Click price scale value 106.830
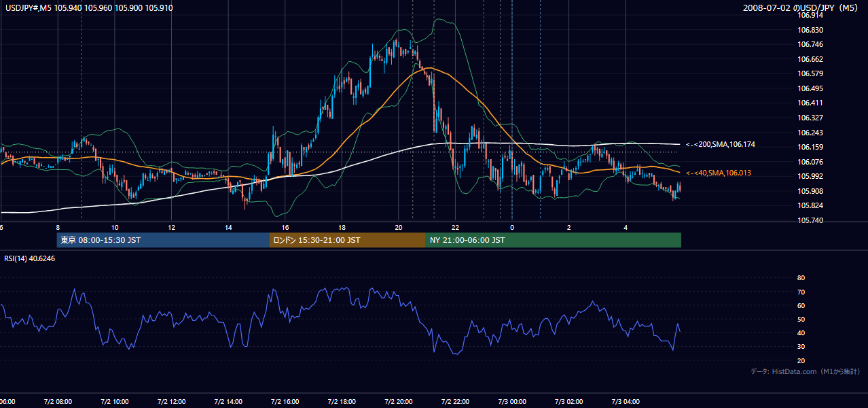Screen dimensions: 868x408 coord(810,30)
